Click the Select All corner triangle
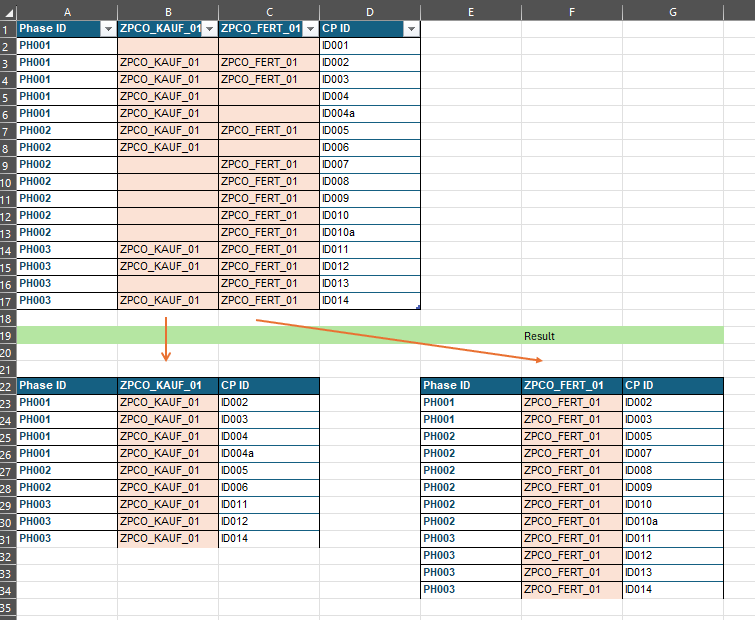Screen dimensions: 755x620 point(8,12)
